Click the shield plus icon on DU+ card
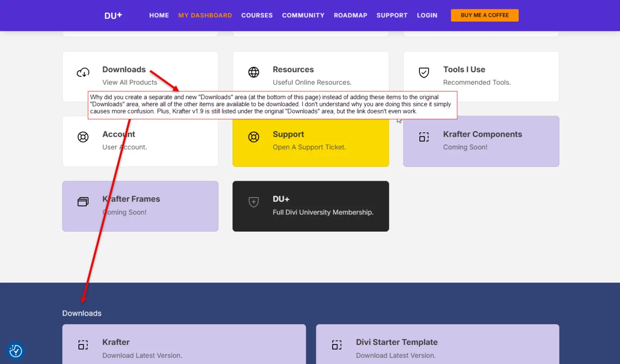Viewport: 620px width, 364px height. (254, 202)
